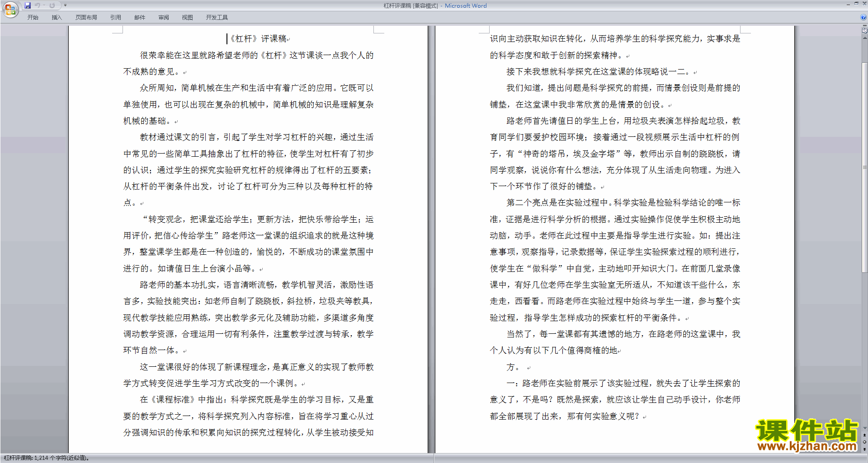Screen dimensions: 868x463
Task: Toggle the ruler with the View Ruler icon
Action: [x=865, y=30]
